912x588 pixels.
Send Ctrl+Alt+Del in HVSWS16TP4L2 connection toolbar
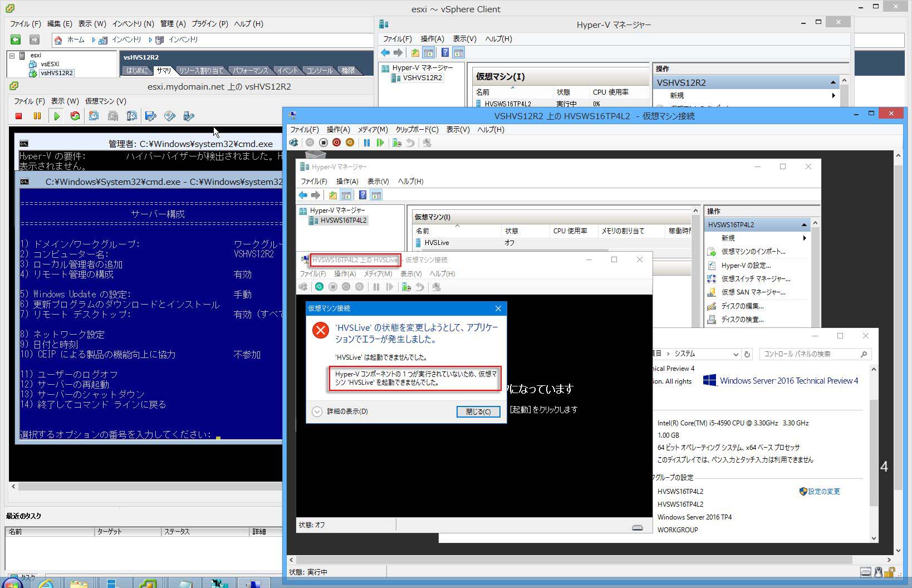click(295, 143)
